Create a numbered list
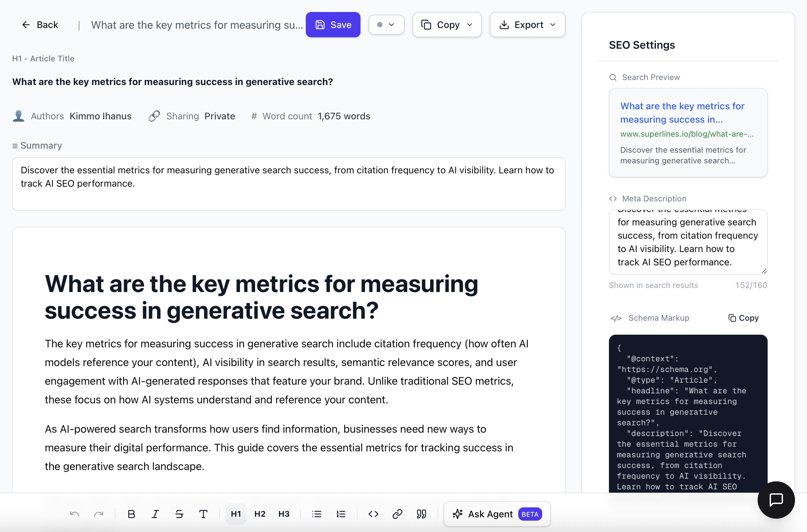 pyautogui.click(x=341, y=514)
